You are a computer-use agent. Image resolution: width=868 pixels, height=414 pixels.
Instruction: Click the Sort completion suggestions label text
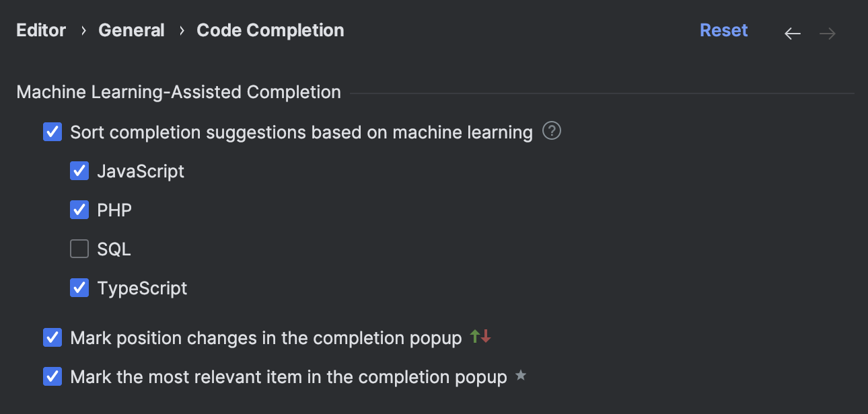coord(301,132)
